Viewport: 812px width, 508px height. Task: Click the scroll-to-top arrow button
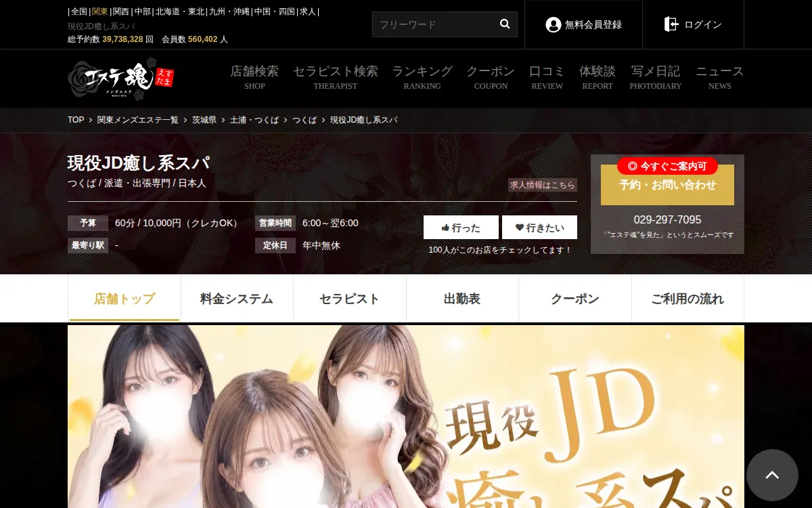pyautogui.click(x=772, y=475)
